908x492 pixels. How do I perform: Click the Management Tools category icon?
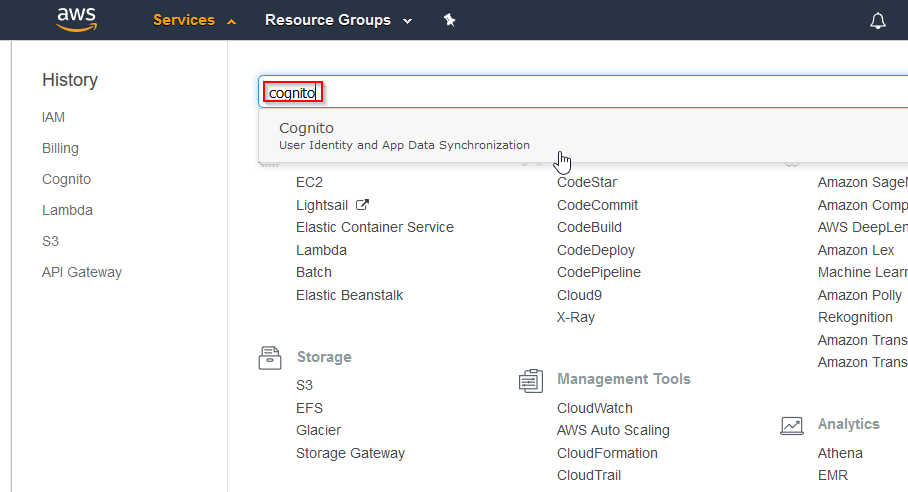[x=531, y=380]
